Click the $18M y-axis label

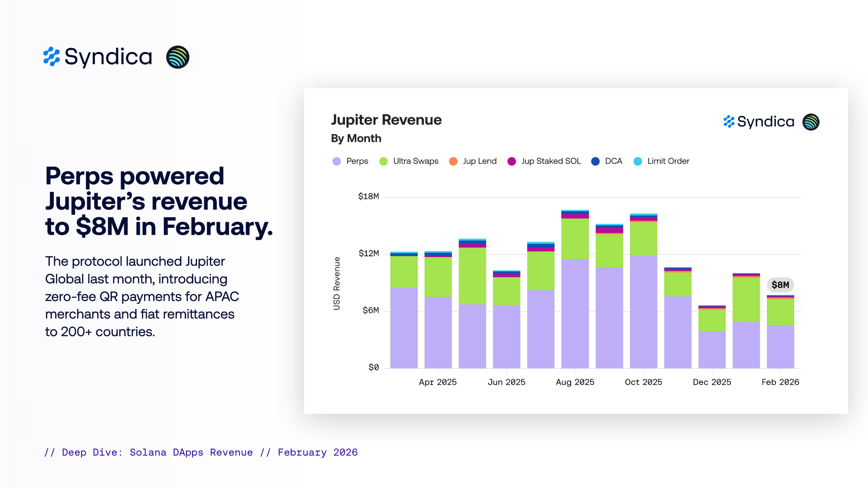[x=368, y=197]
